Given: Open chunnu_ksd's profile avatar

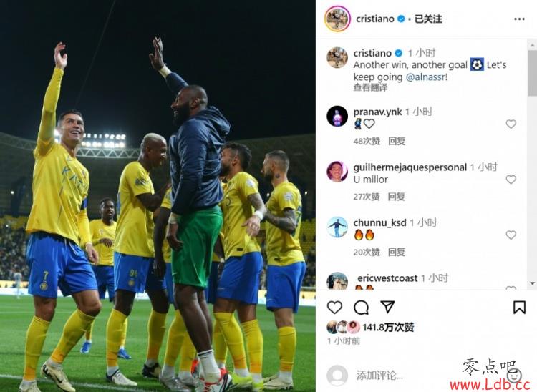Looking at the screenshot, I should pyautogui.click(x=337, y=227).
